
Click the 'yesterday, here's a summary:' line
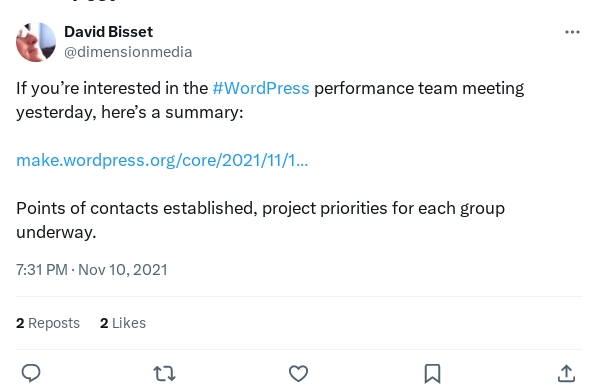tap(130, 112)
